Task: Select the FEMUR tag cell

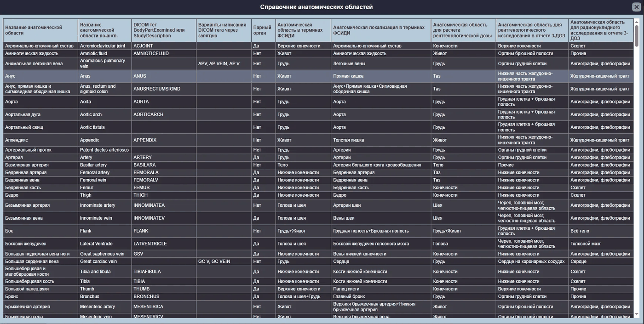Action: [164, 188]
